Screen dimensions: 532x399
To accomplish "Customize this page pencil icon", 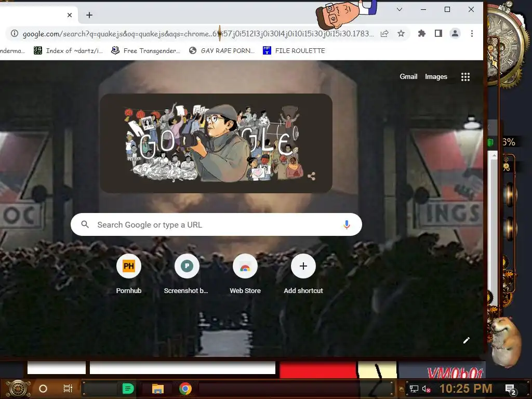I will (467, 340).
